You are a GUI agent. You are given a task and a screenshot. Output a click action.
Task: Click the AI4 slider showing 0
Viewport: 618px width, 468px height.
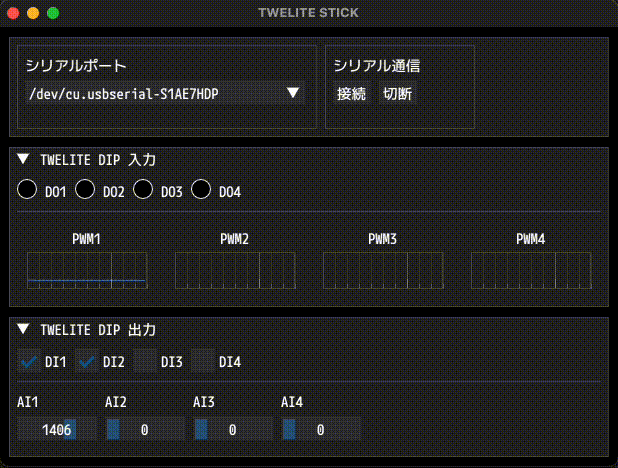321,429
